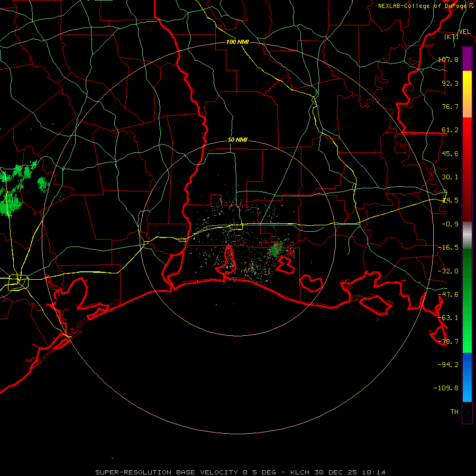Image resolution: width=476 pixels, height=476 pixels.
Task: Pick the yellow-orange segment of the color bar
Action: click(x=467, y=94)
